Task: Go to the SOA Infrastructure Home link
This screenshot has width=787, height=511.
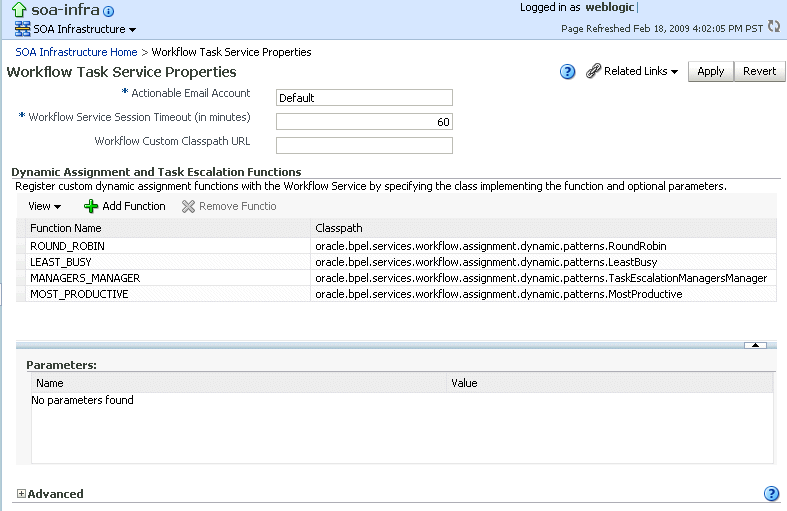Action: click(x=76, y=52)
